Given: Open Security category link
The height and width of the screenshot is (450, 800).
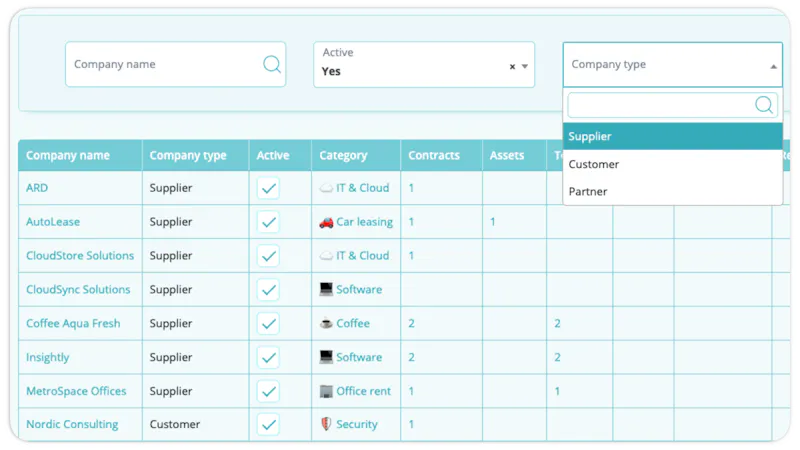Looking at the screenshot, I should [x=357, y=424].
